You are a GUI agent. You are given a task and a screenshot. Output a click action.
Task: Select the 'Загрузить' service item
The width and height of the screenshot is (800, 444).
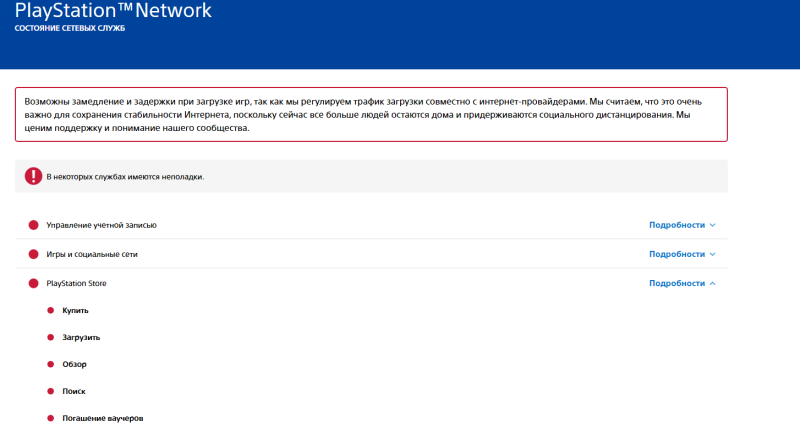coord(81,337)
